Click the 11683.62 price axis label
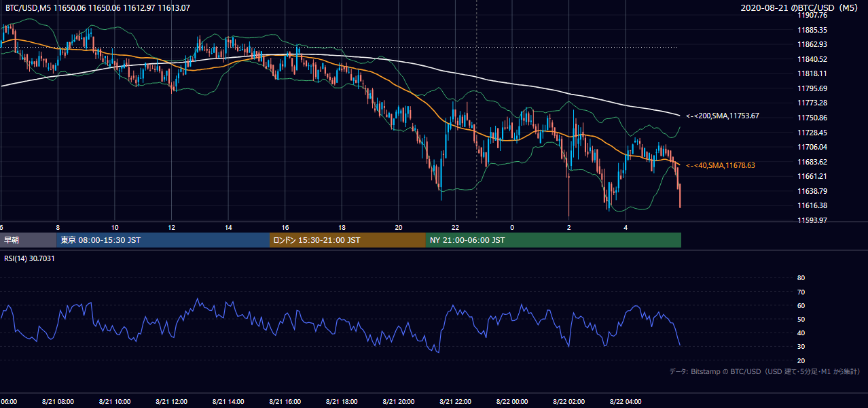 [x=812, y=162]
